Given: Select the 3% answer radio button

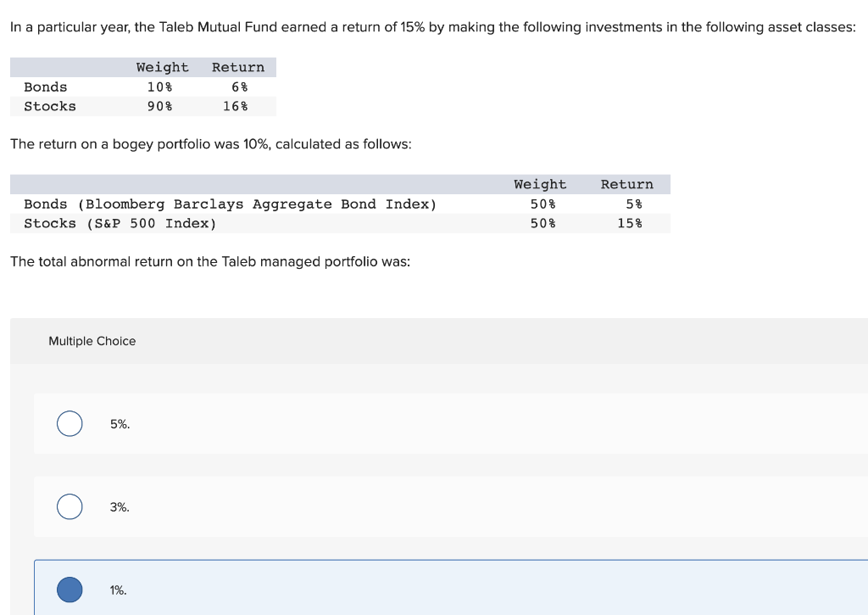Looking at the screenshot, I should (x=69, y=506).
